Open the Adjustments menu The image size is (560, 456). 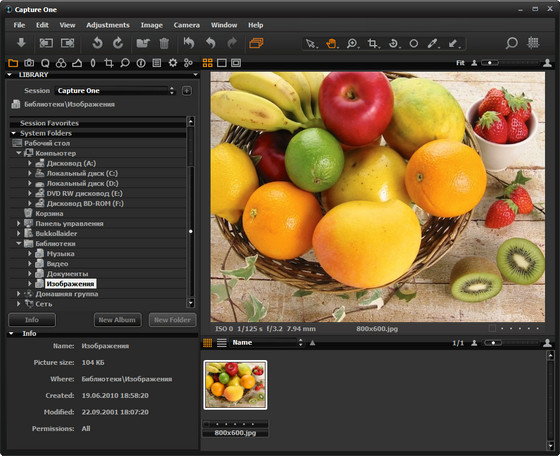click(x=108, y=25)
